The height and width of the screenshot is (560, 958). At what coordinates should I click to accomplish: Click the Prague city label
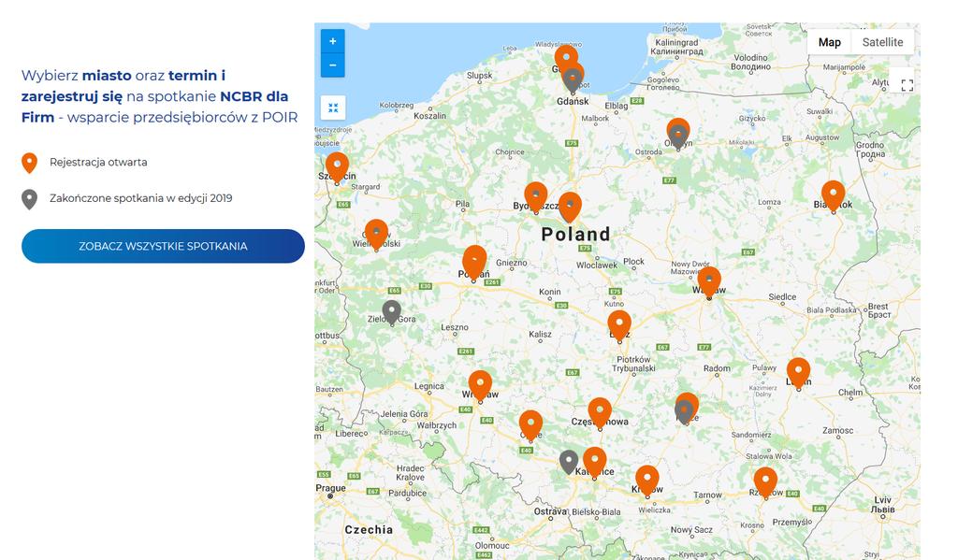pos(330,488)
